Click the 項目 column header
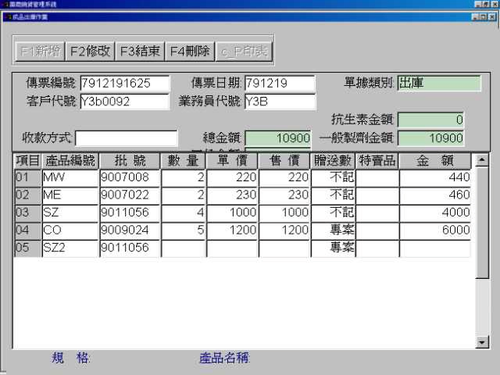This screenshot has width=500, height=375. [28, 161]
